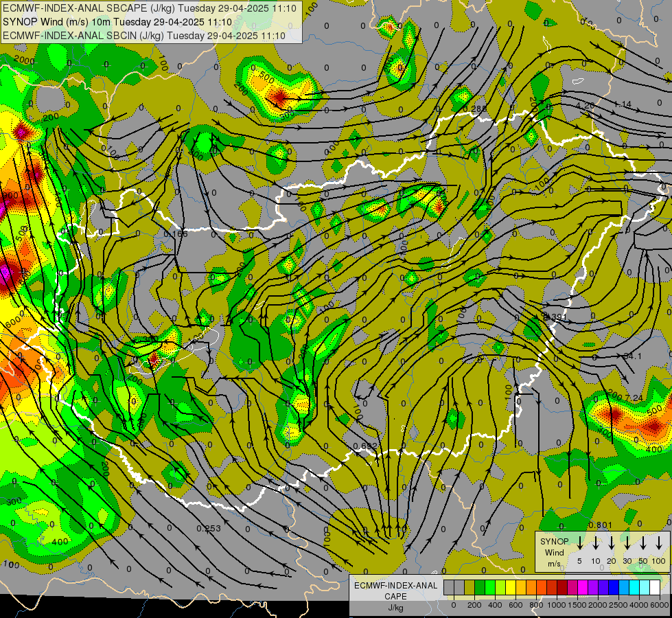Image resolution: width=672 pixels, height=618 pixels.
Task: Pick the pure blue CAPE legend swatch
Action: click(613, 588)
